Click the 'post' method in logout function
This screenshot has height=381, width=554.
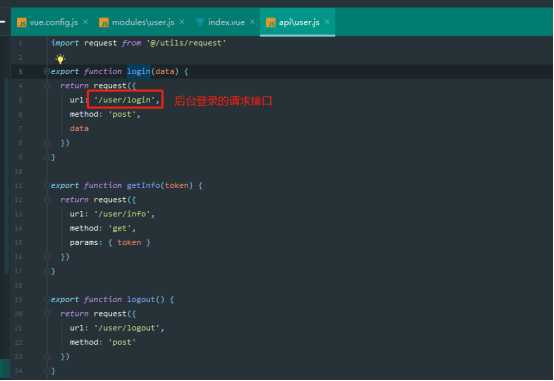(122, 342)
